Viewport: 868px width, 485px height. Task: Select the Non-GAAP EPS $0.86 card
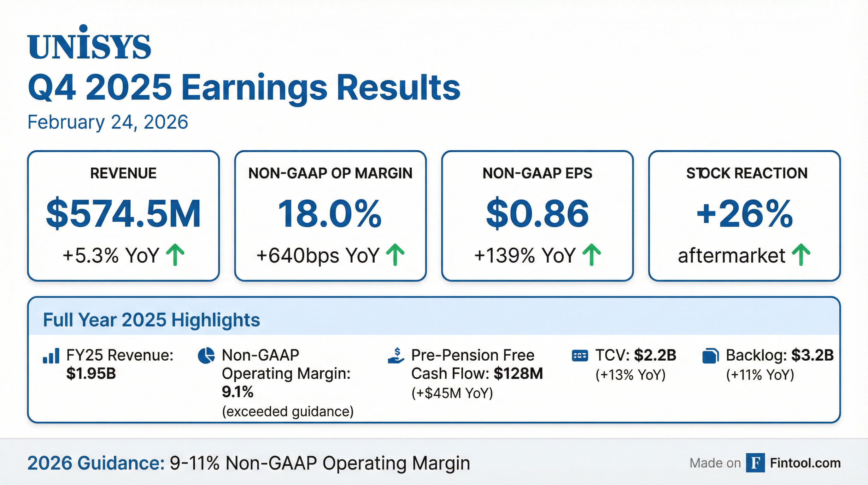(537, 216)
